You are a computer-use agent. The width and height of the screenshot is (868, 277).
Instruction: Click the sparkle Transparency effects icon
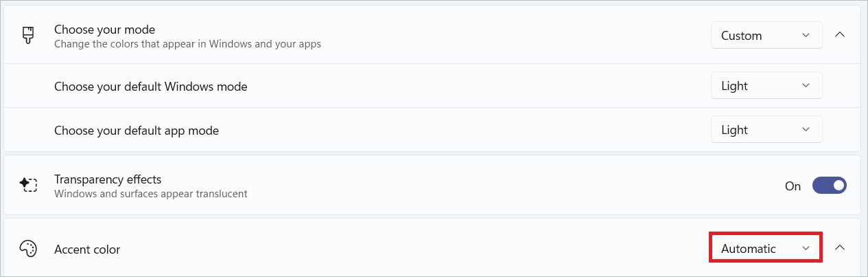click(x=28, y=186)
